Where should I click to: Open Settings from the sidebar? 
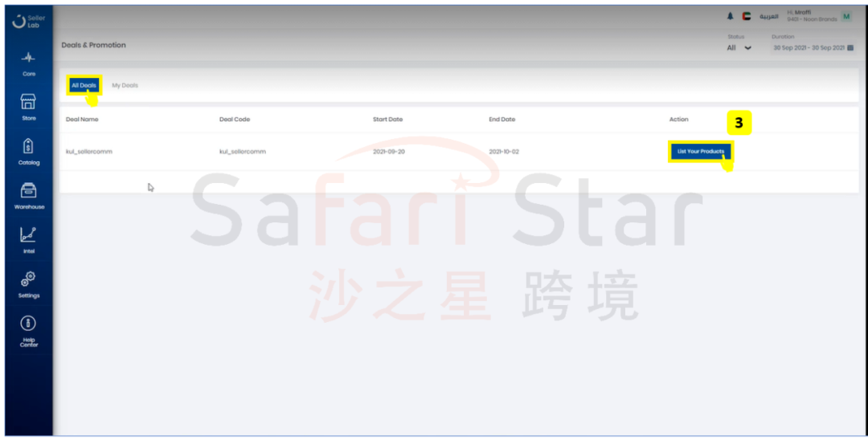tap(29, 285)
